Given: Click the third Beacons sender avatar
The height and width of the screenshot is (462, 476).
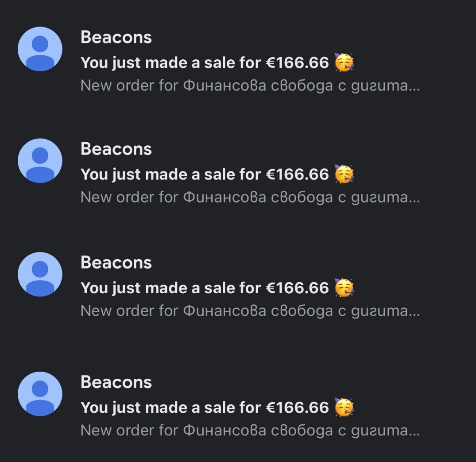Looking at the screenshot, I should tap(40, 274).
